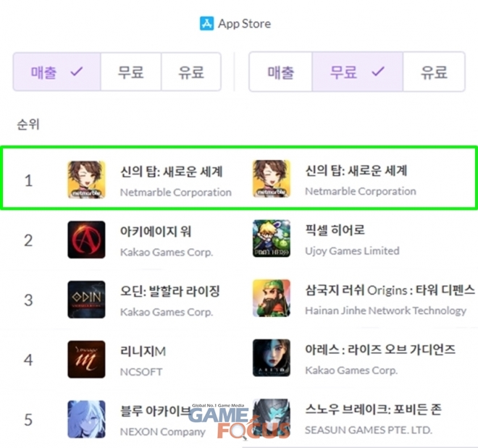
Task: Switch right chart to 유료 tab
Action: (x=434, y=72)
